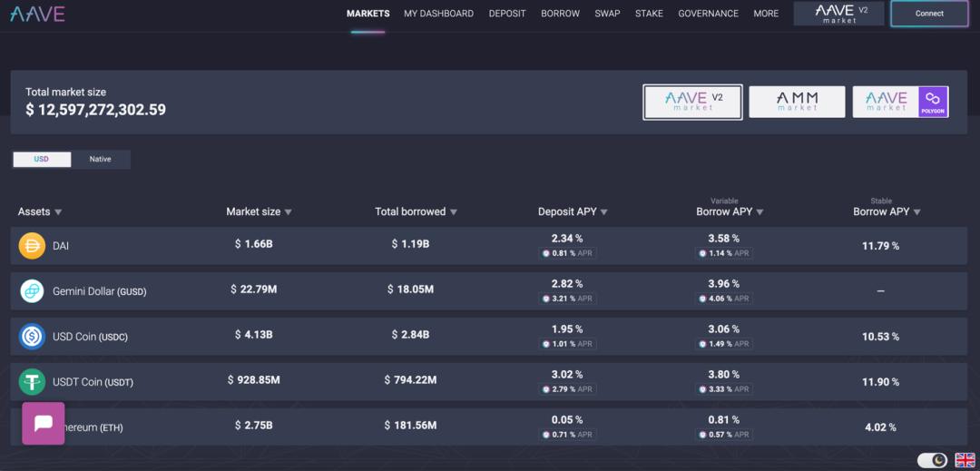The height and width of the screenshot is (471, 980).
Task: Sort by Assets column arrow
Action: pyautogui.click(x=58, y=212)
